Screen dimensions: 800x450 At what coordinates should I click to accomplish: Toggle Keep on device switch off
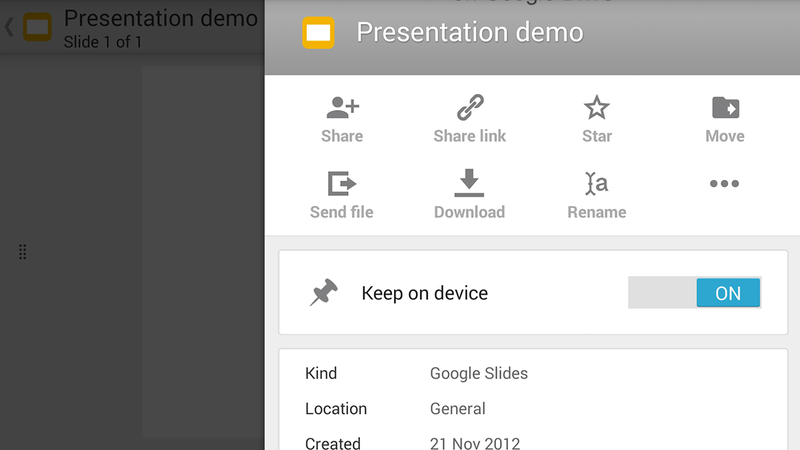[x=694, y=292]
